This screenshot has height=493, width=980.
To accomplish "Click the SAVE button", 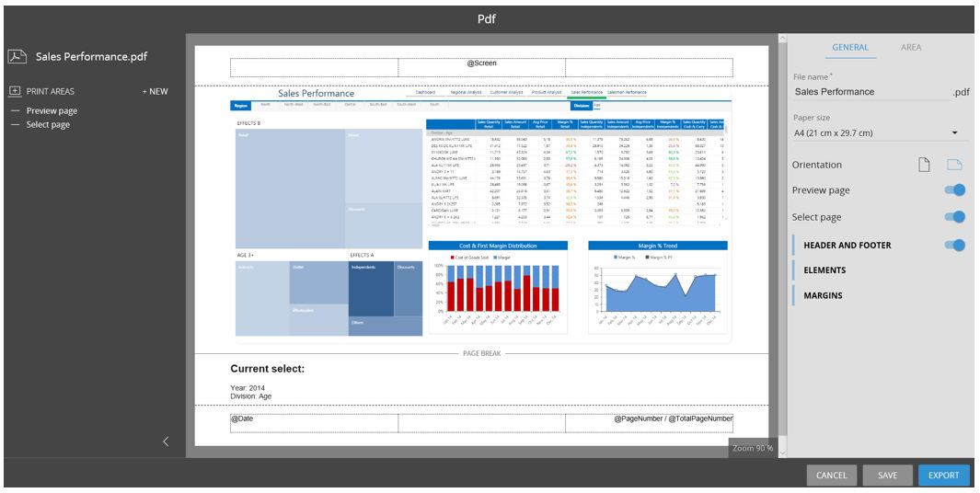I will (887, 475).
